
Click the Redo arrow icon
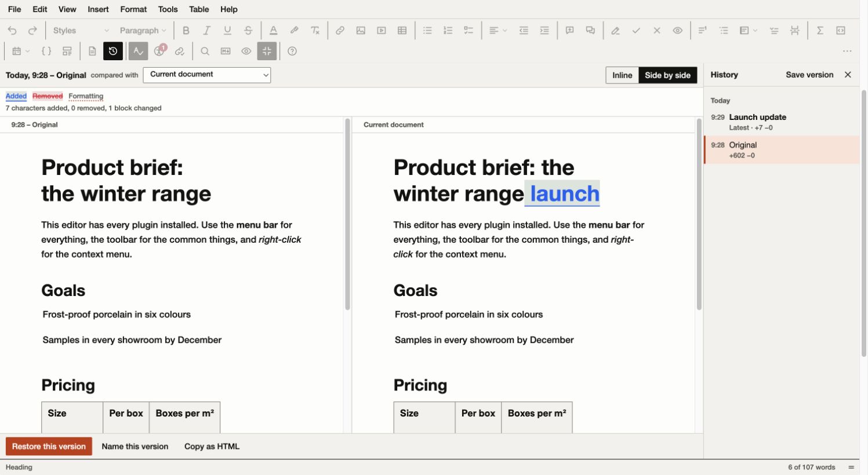(x=32, y=31)
